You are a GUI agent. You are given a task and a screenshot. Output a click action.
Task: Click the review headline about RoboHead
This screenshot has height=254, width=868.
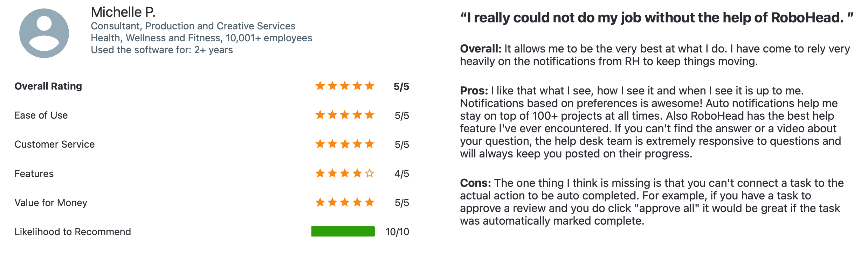[657, 18]
